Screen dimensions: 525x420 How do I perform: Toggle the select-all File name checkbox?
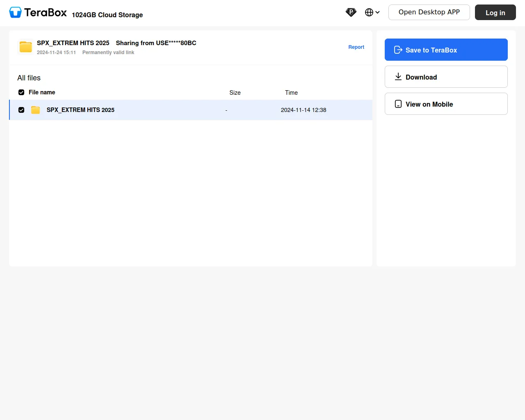coord(21,92)
